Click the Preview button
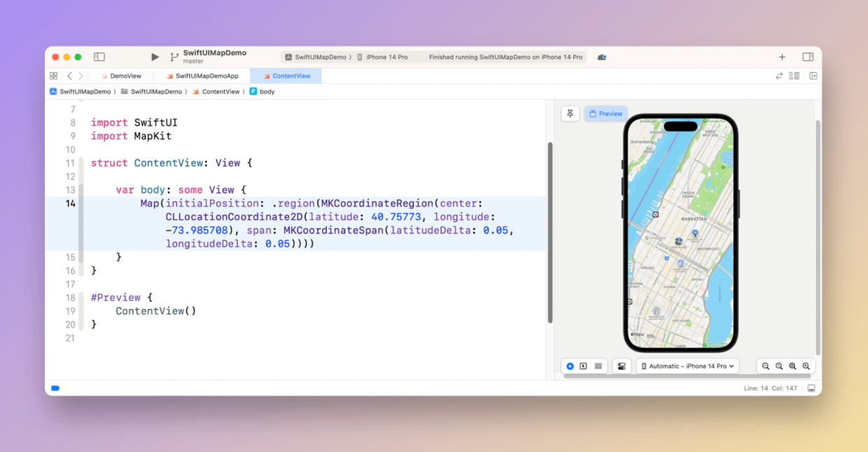 [605, 114]
